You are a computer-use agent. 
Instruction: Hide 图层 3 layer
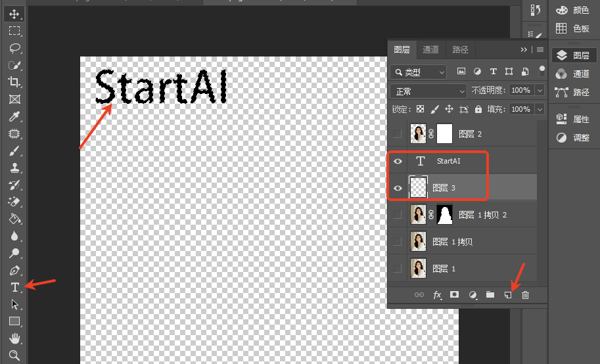[x=398, y=188]
